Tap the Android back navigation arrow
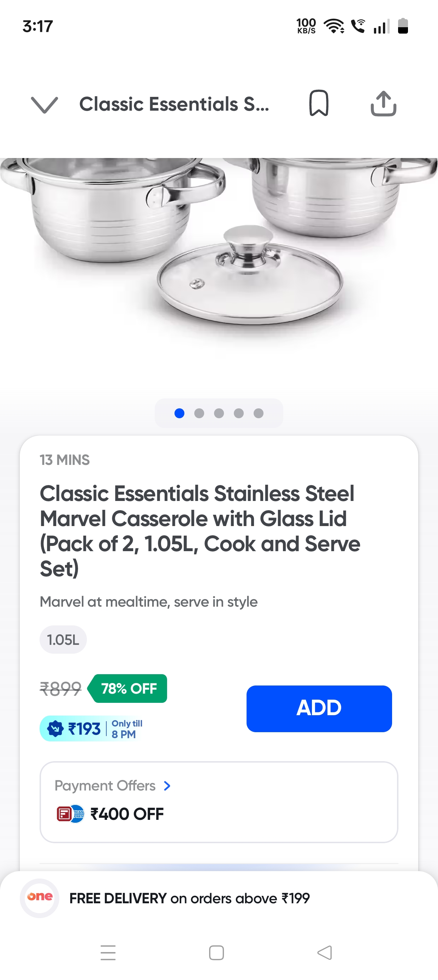The width and height of the screenshot is (438, 980). click(x=324, y=953)
